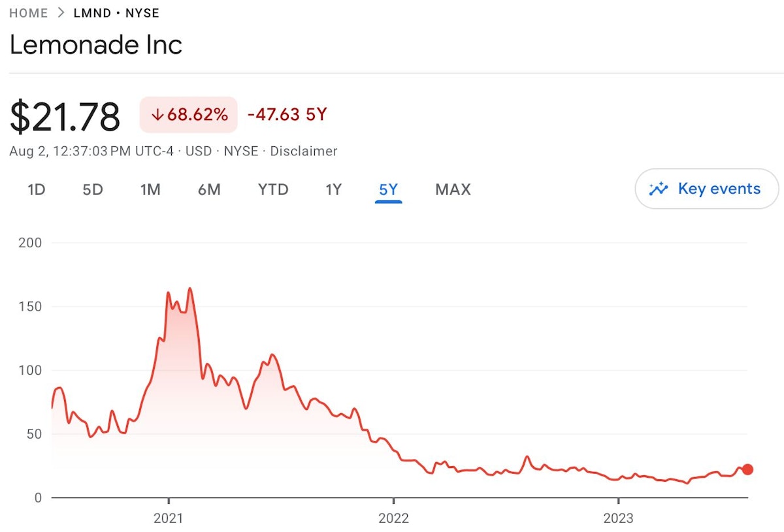Click the LMND • NYSE breadcrumb
Image resolution: width=784 pixels, height=532 pixels.
click(116, 13)
